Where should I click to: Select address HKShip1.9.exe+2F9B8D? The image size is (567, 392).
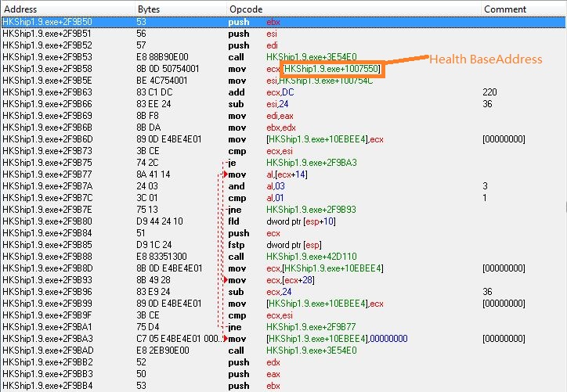click(x=48, y=268)
